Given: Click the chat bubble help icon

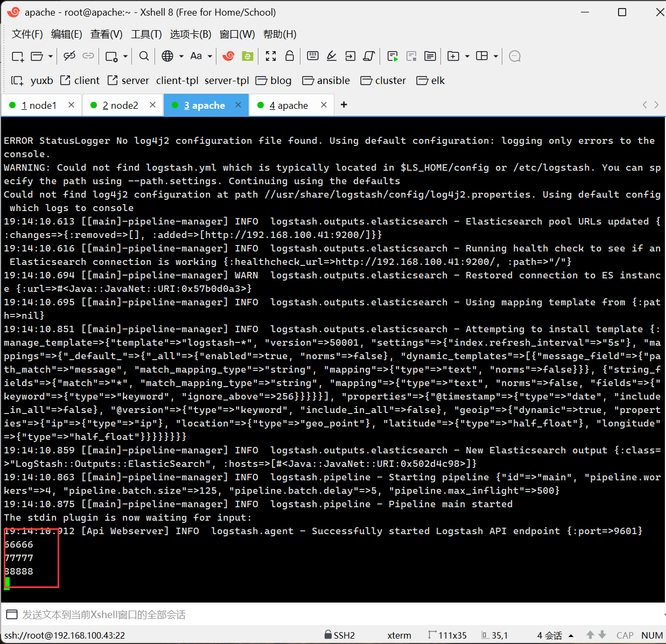Looking at the screenshot, I should (x=515, y=56).
